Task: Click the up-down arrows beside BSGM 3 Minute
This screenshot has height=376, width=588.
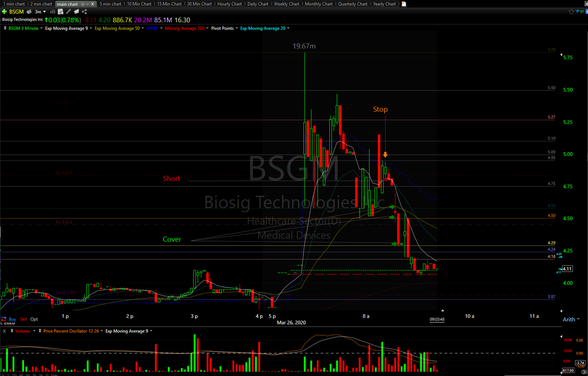Action: [5, 28]
